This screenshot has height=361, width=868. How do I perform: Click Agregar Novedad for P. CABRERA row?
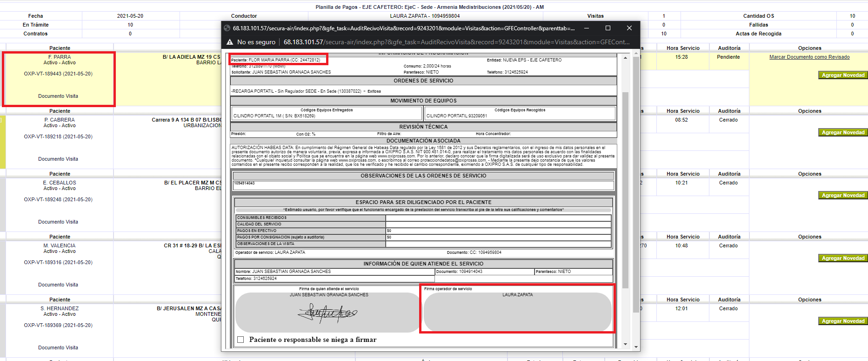843,132
